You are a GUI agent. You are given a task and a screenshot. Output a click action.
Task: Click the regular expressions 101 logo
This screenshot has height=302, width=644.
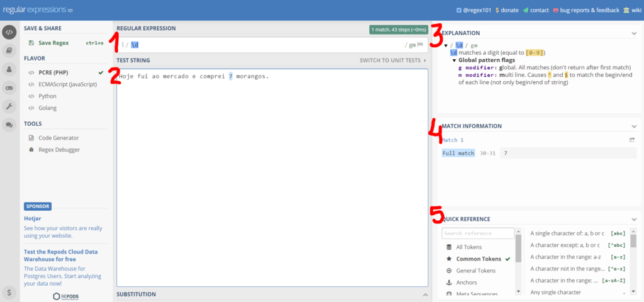click(x=38, y=10)
